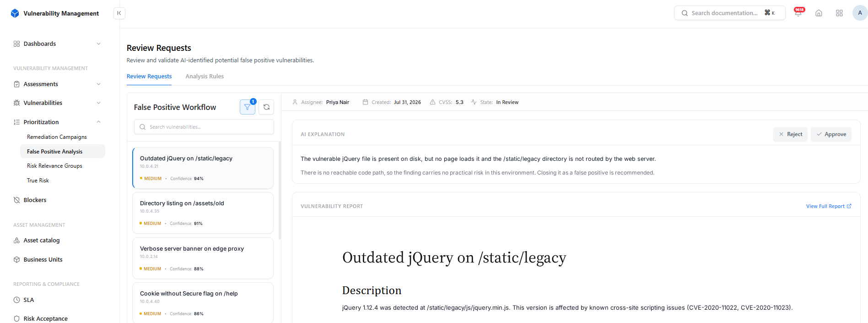Click the Vulnerability Management logo
This screenshot has height=323, width=868.
[x=15, y=13]
